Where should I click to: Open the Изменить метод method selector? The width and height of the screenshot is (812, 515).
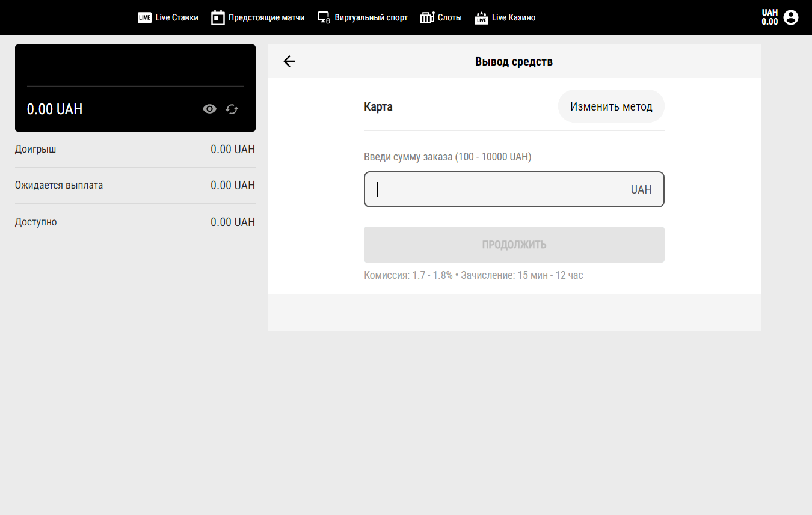(611, 106)
